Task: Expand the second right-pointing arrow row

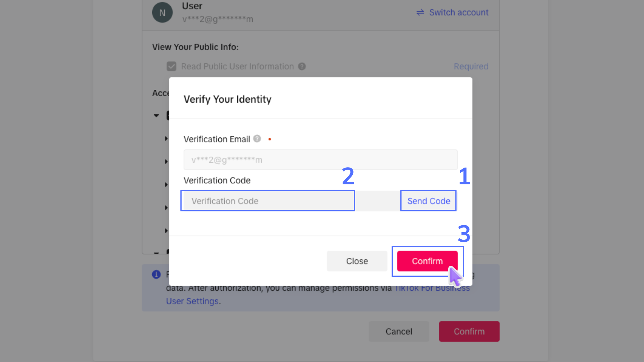Action: click(x=166, y=162)
